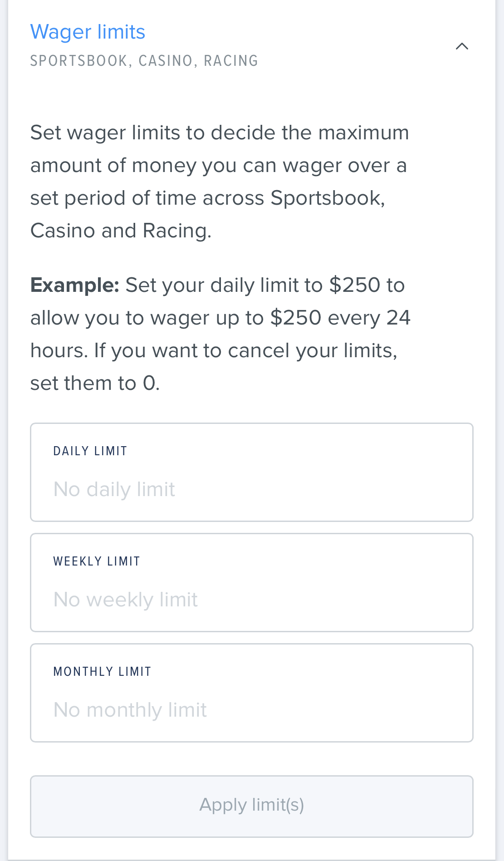Click the WEEKLY LIMIT label
Screen dimensions: 504x861
pos(97,561)
